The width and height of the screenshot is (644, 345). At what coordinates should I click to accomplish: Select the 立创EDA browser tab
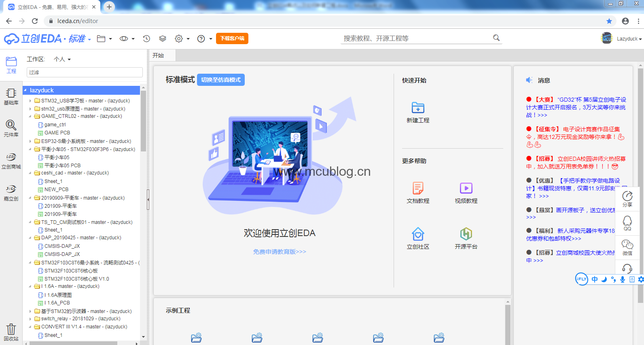(x=53, y=7)
